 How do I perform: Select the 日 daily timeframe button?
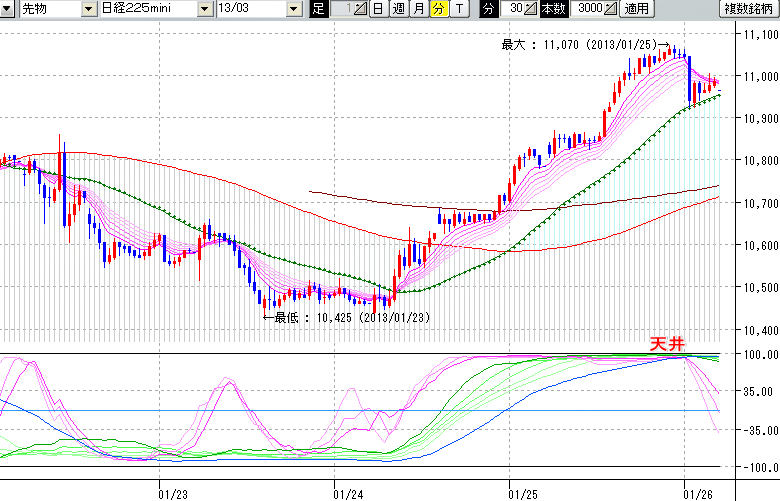377,9
